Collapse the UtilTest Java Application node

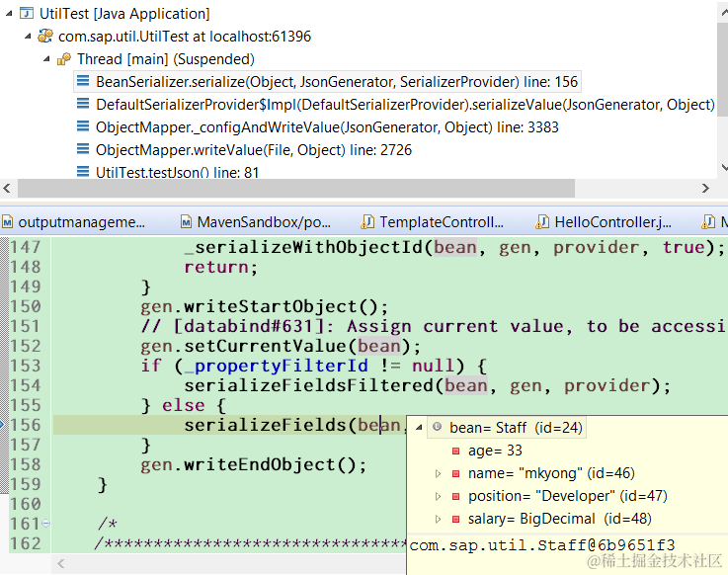click(x=9, y=14)
